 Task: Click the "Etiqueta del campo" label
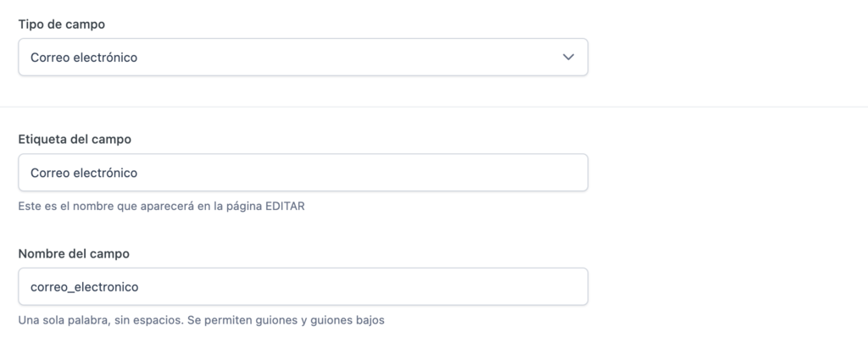[x=74, y=139]
